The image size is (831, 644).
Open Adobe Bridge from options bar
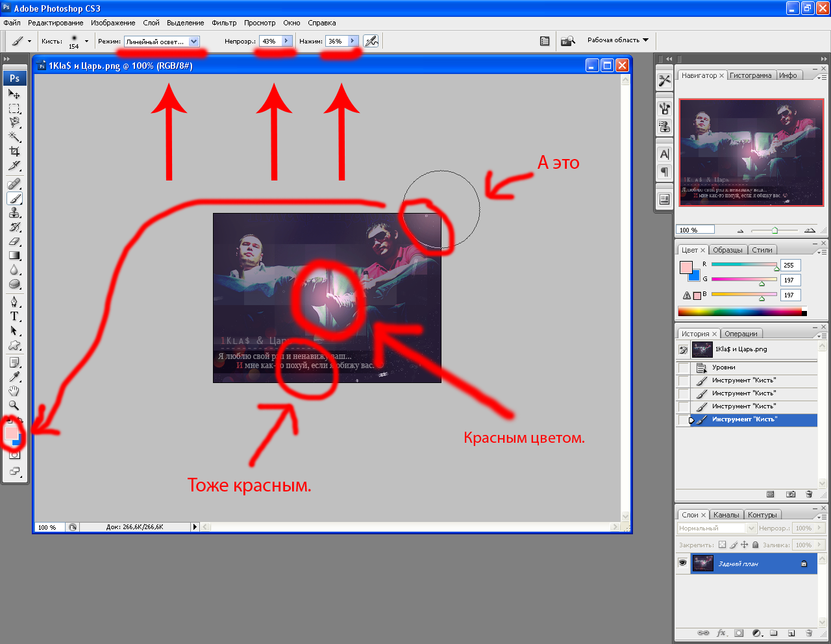568,41
